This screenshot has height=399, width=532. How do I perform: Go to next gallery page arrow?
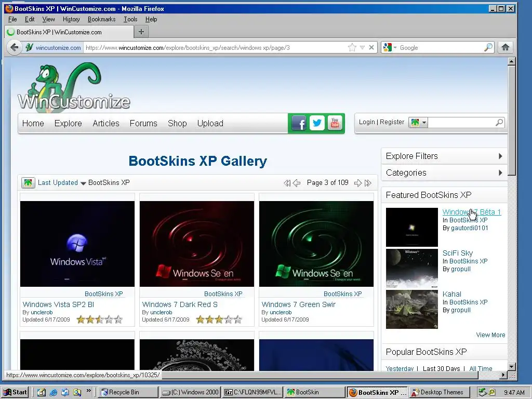[x=358, y=183]
